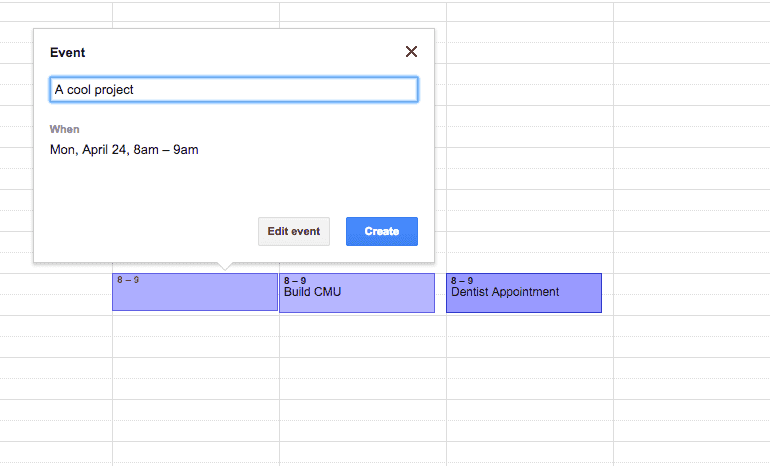The image size is (770, 466).
Task: Click the 8 – 9 time label on Build CMU
Action: click(295, 281)
